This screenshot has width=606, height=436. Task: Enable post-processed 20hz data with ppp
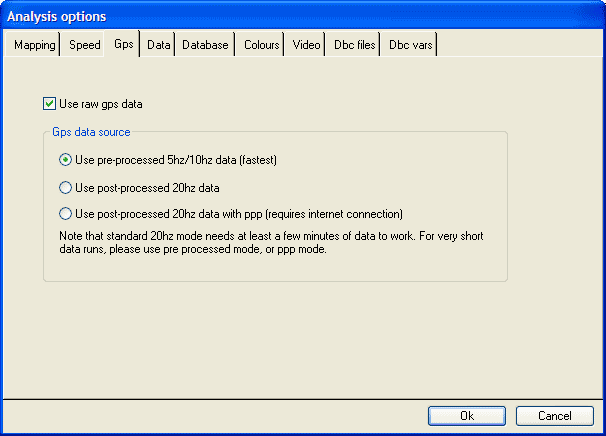point(66,213)
